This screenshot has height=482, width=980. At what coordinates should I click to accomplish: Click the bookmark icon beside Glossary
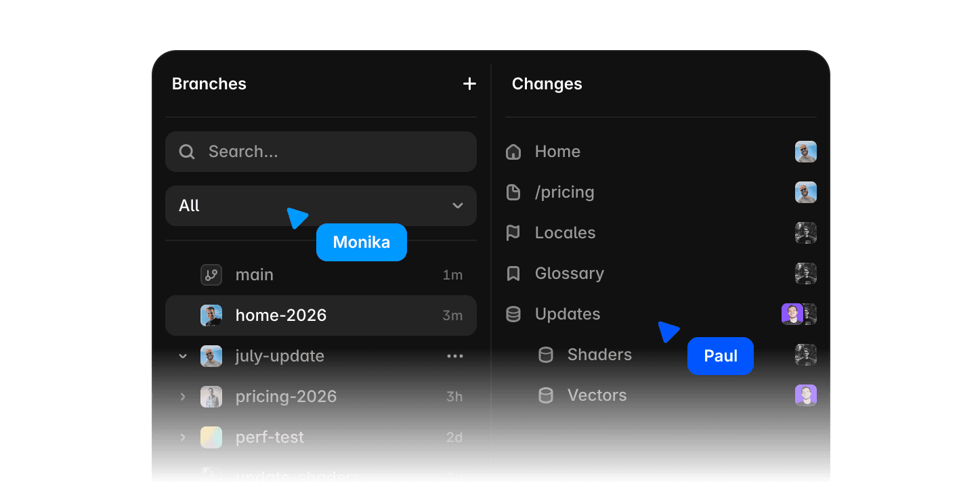pyautogui.click(x=513, y=273)
